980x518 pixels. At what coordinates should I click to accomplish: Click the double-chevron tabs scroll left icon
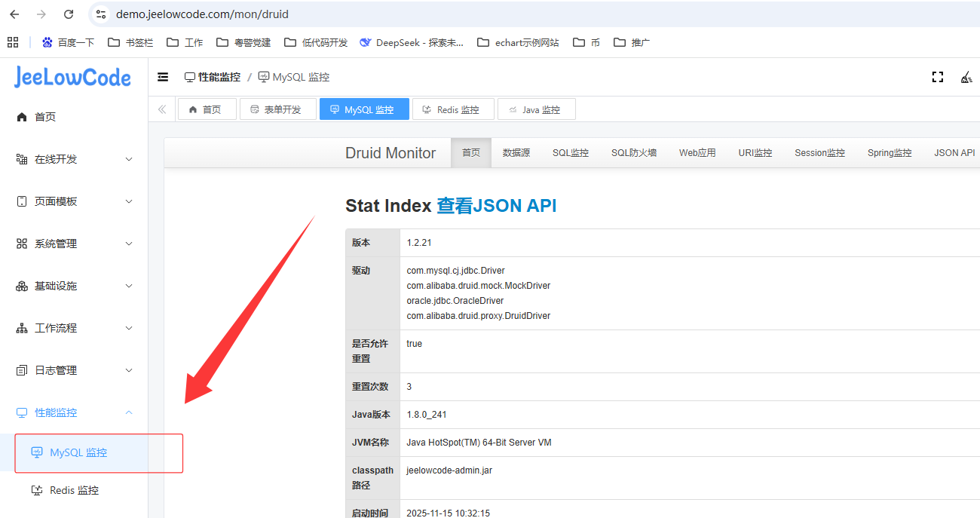coord(162,109)
